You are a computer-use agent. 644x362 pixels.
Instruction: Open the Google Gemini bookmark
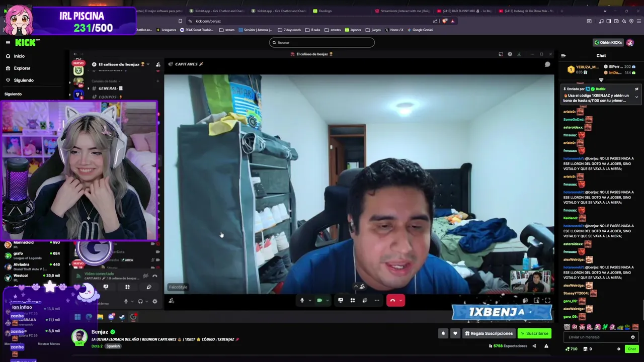(420, 30)
